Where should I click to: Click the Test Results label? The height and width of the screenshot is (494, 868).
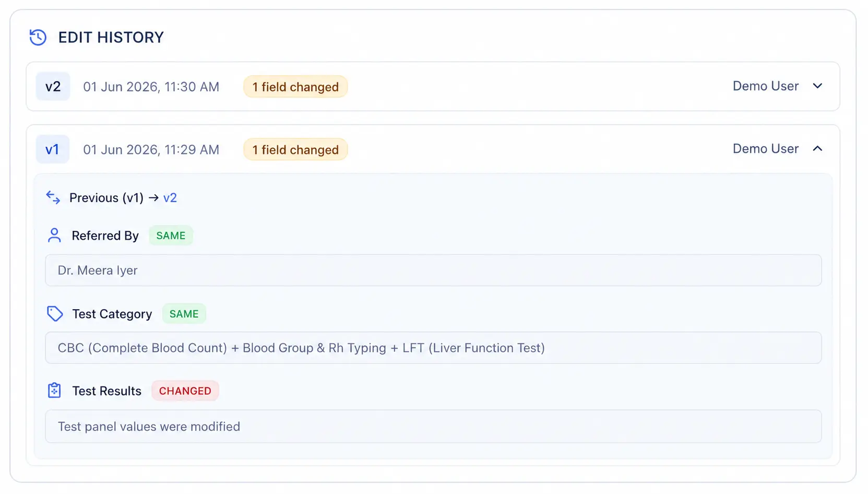click(x=107, y=391)
